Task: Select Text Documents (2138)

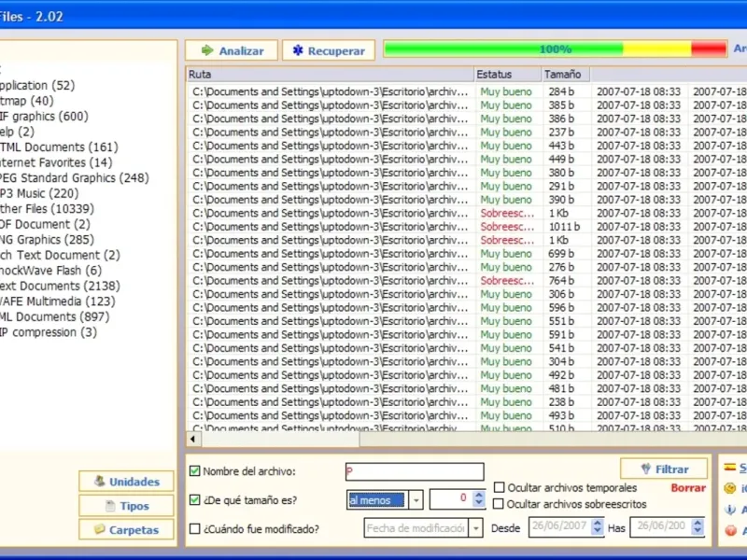Action: click(x=60, y=286)
